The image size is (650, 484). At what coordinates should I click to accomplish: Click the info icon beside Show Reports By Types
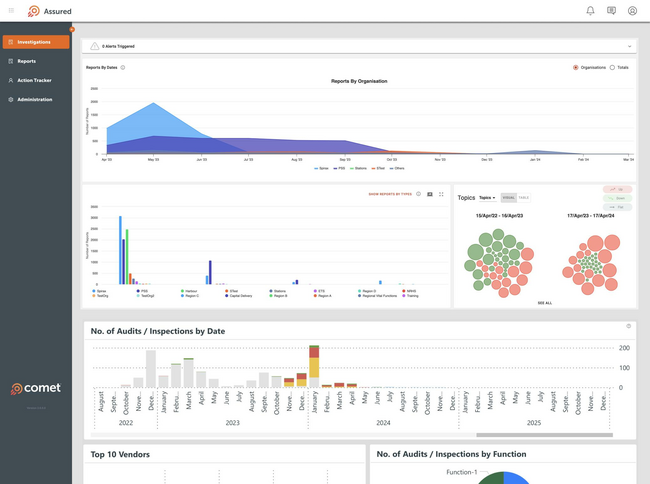(418, 194)
